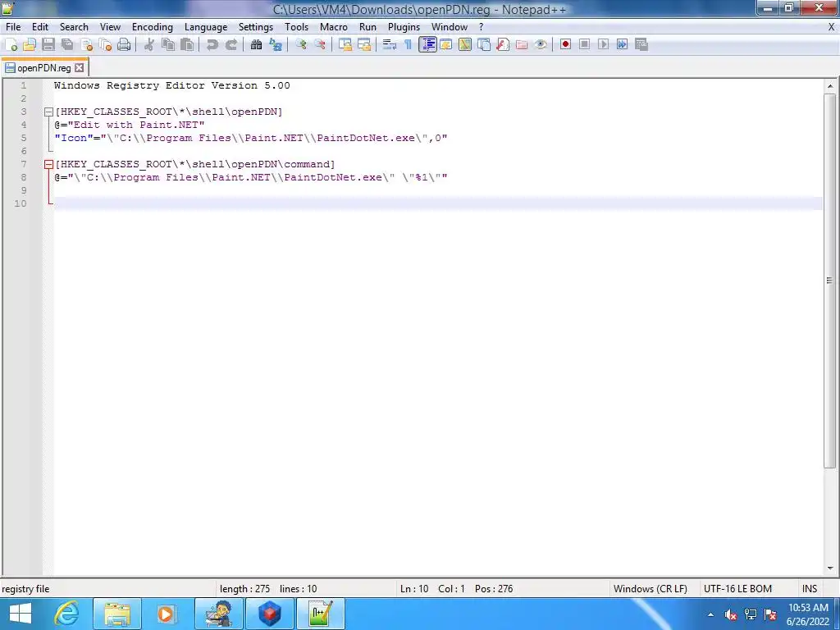Click the vertical scrollbar down arrow

[x=830, y=568]
